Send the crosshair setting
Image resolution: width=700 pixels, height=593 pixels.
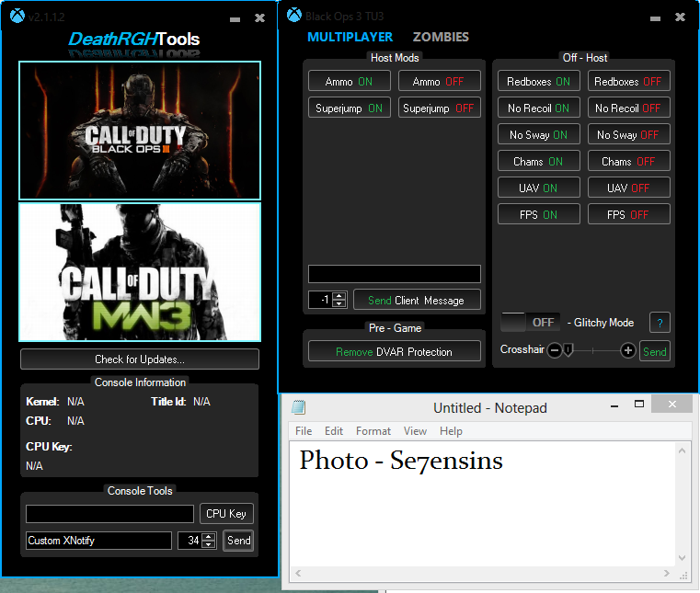coord(654,351)
